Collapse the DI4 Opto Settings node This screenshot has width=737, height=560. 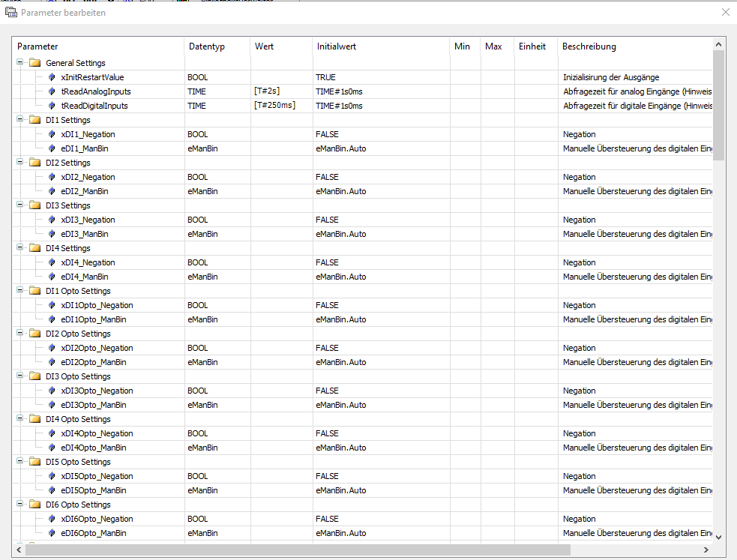pos(19,418)
